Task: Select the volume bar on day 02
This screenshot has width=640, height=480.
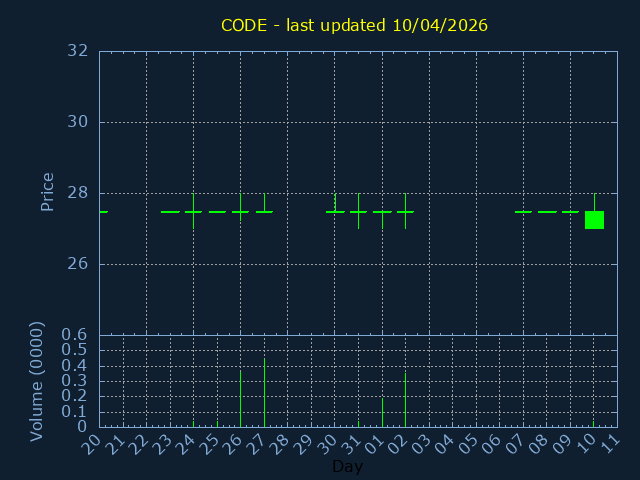Action: coord(405,400)
